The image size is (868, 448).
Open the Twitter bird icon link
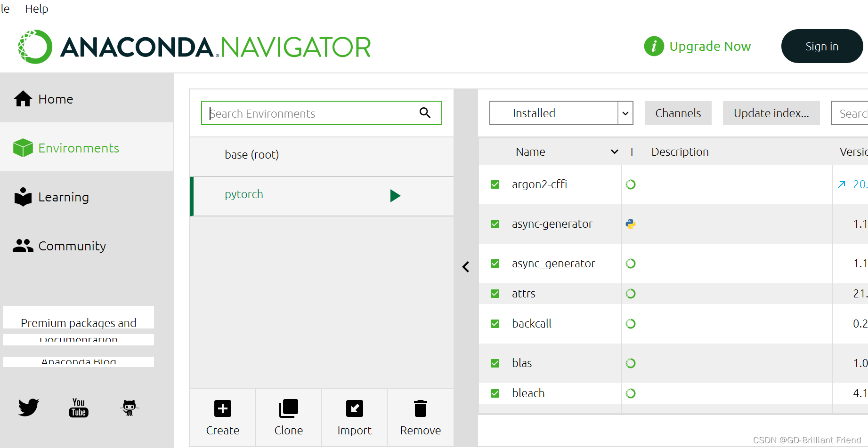[29, 407]
